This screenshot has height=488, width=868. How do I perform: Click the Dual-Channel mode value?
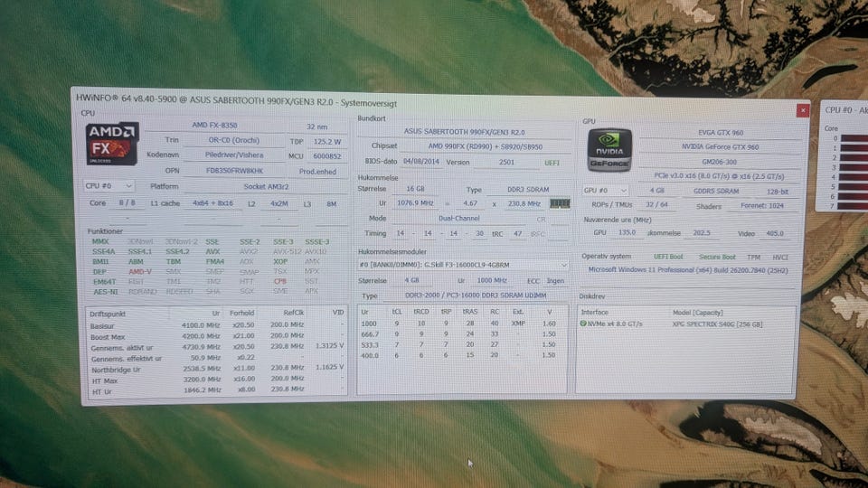[459, 219]
